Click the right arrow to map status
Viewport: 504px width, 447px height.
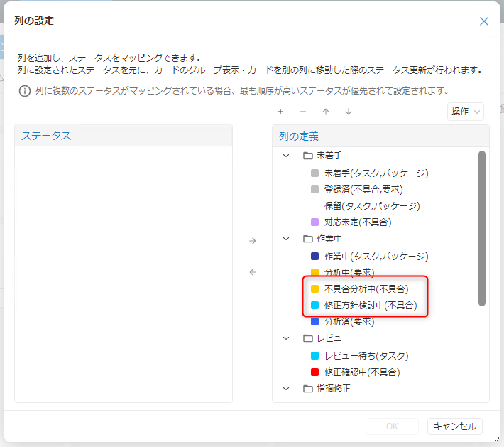[252, 241]
